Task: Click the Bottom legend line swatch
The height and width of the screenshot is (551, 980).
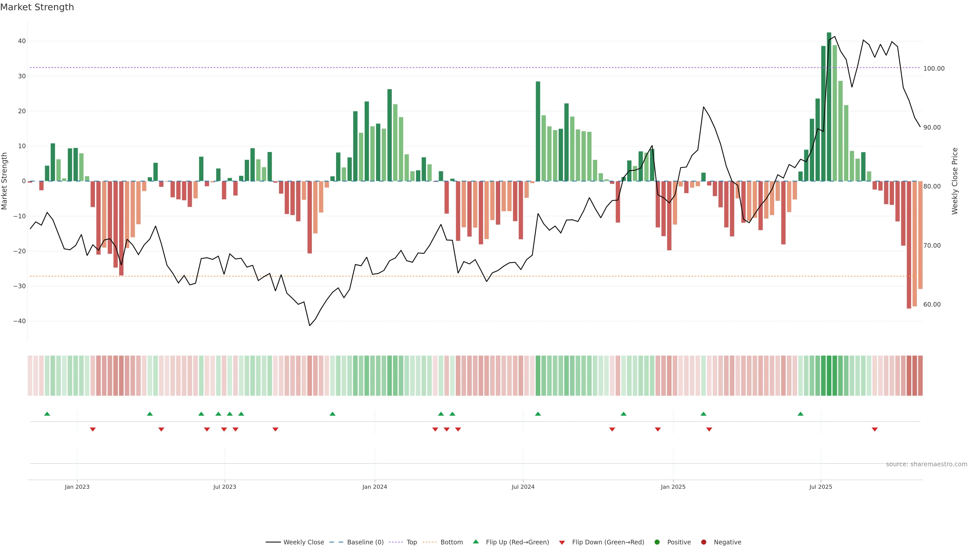Action: coord(430,542)
